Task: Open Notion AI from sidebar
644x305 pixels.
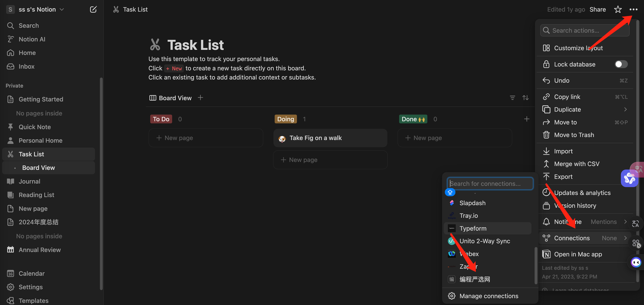Action: point(32,39)
